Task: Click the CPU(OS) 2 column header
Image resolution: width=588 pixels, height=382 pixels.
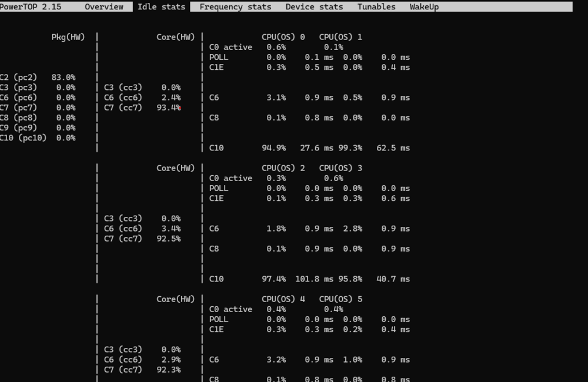Action: 283,168
